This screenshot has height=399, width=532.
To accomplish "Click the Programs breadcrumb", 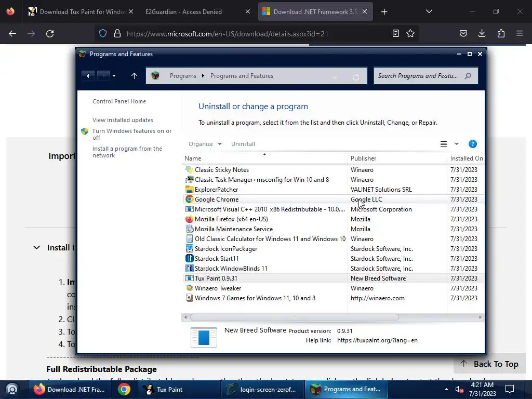I will (183, 76).
